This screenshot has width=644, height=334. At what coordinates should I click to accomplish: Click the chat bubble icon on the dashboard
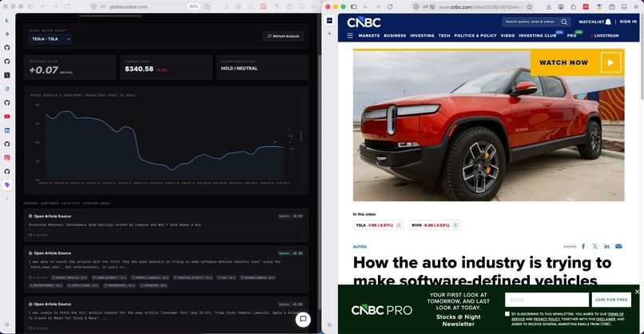click(303, 319)
